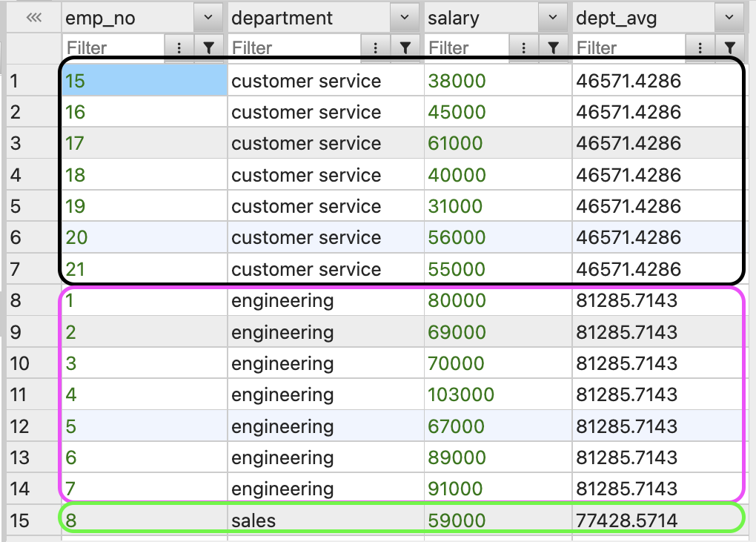Select the highlighted emp_no cell 15

tap(145, 81)
